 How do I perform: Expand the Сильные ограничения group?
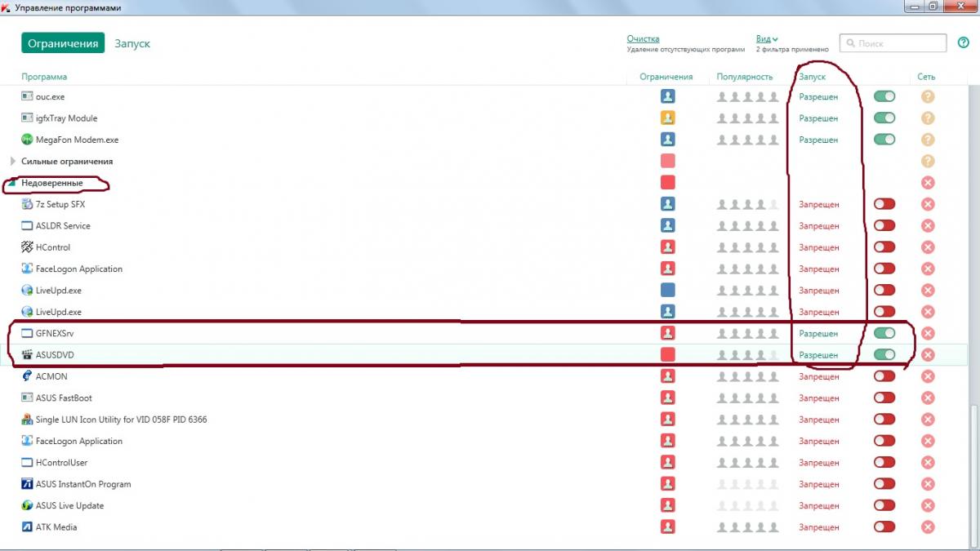click(x=13, y=162)
